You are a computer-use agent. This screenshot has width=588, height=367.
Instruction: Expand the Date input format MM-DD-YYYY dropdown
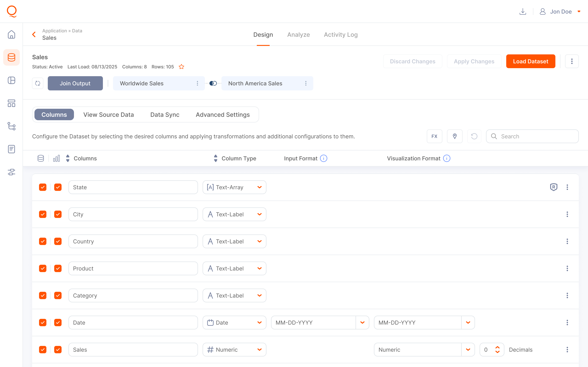tap(362, 323)
